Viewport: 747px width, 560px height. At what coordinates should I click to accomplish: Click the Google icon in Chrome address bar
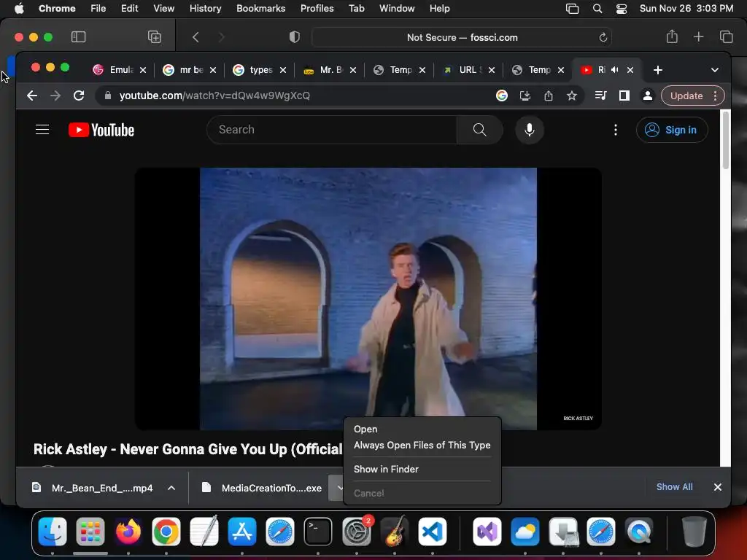(502, 96)
